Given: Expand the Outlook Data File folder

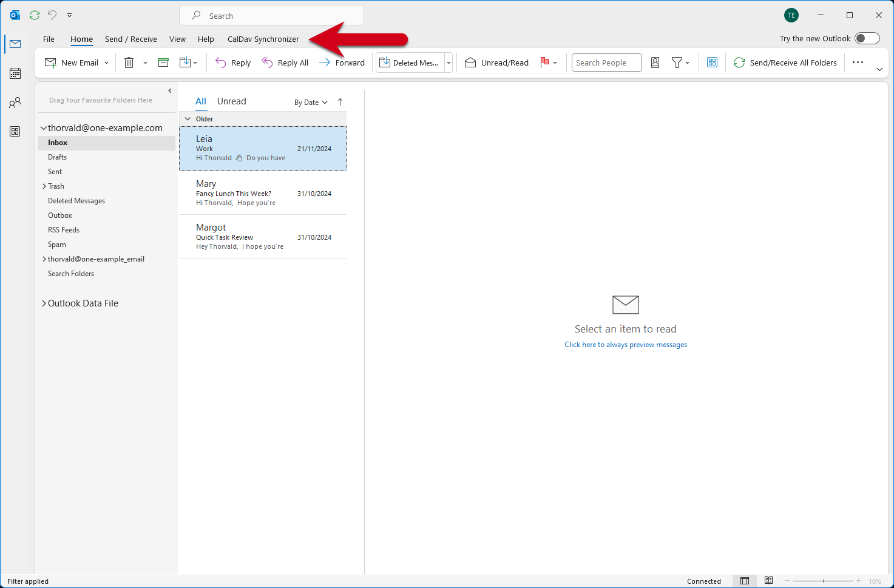Looking at the screenshot, I should [43, 303].
